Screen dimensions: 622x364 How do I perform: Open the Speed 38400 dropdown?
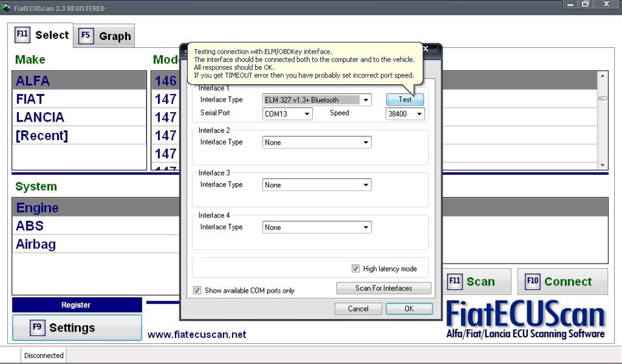coord(419,114)
